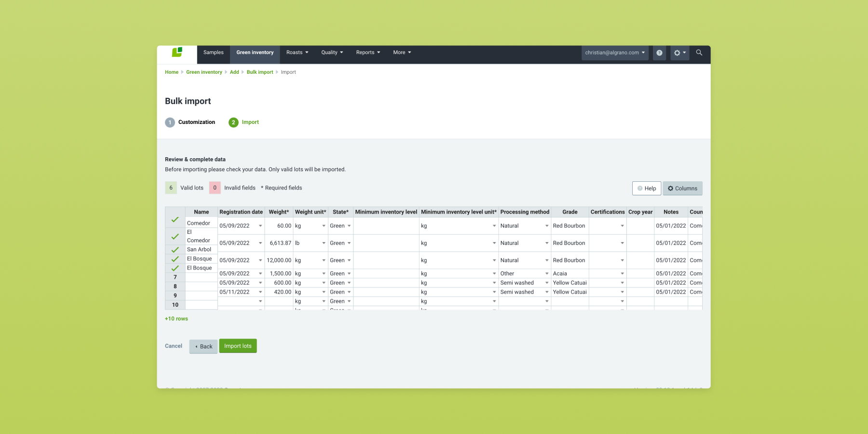868x434 pixels.
Task: Open registration date dropdown in the 60.00 weight row
Action: pos(260,226)
